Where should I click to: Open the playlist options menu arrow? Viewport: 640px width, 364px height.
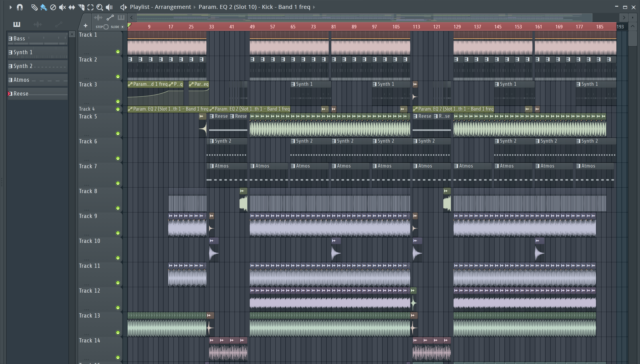(x=10, y=7)
